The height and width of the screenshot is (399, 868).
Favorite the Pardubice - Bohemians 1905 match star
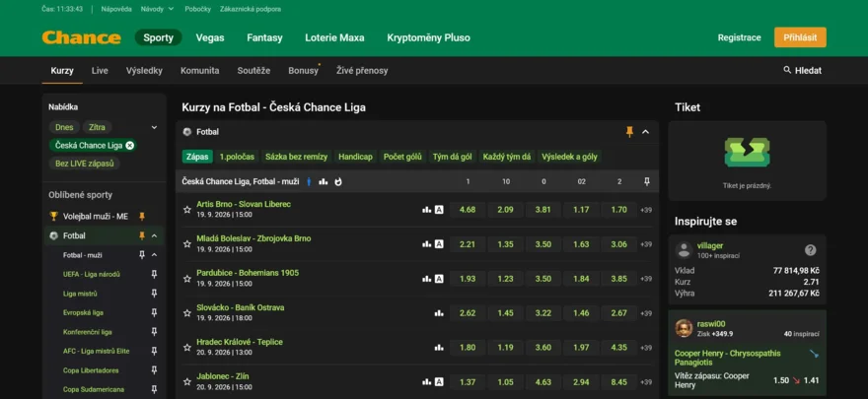(x=187, y=279)
